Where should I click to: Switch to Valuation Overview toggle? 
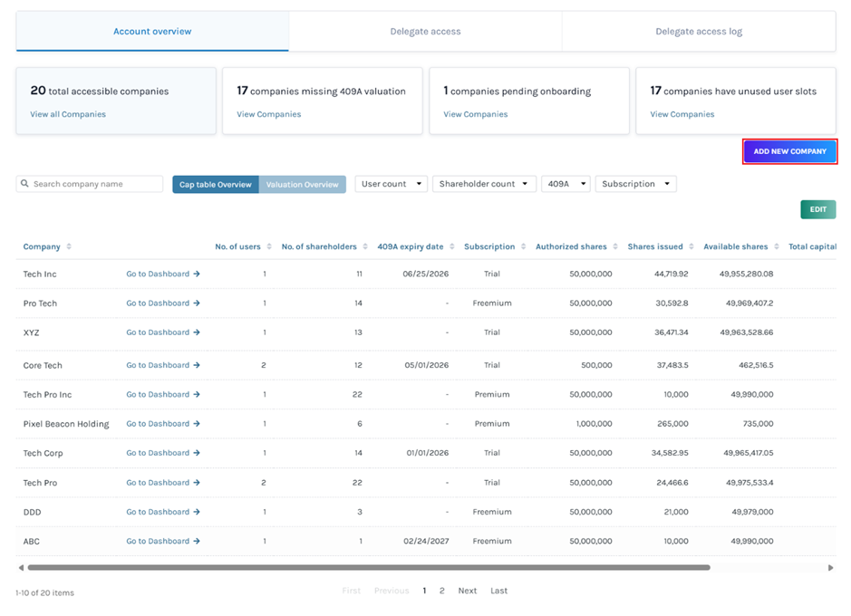point(302,185)
